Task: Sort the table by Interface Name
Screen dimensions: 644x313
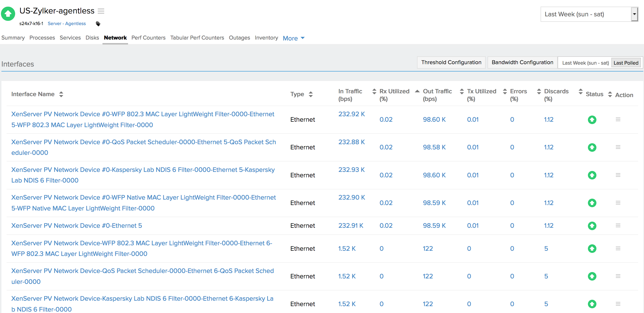Action: click(62, 94)
